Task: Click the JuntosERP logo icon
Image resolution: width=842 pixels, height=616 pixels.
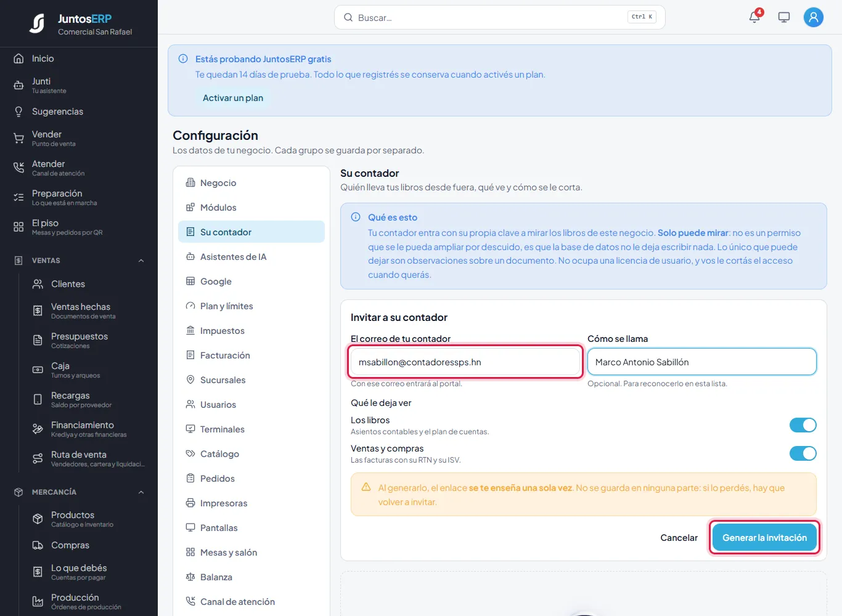Action: click(x=37, y=23)
